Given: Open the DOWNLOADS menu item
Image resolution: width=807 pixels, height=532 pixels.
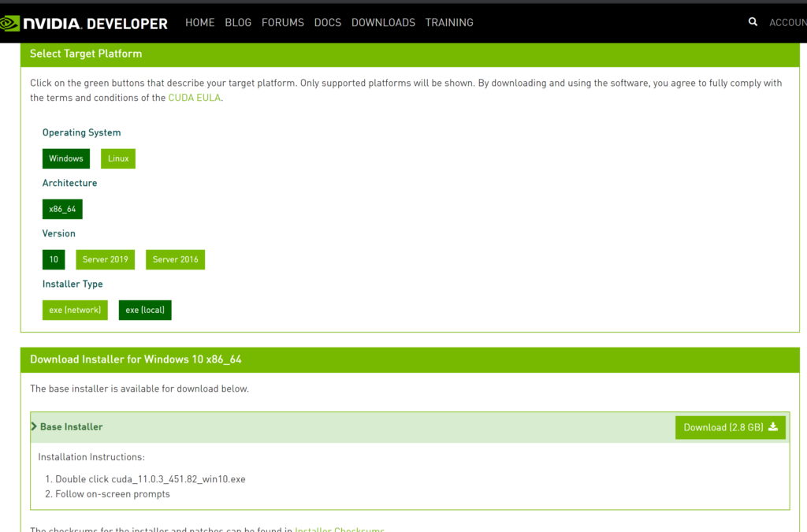Looking at the screenshot, I should pyautogui.click(x=383, y=23).
